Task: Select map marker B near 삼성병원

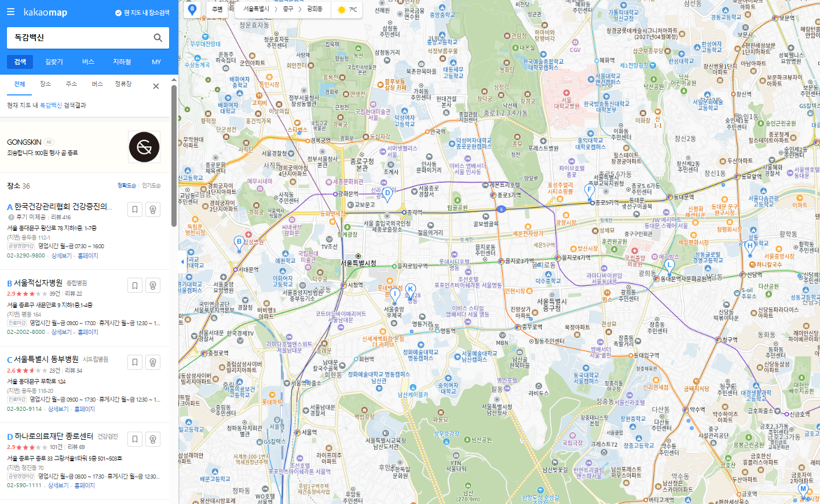Action: point(239,244)
